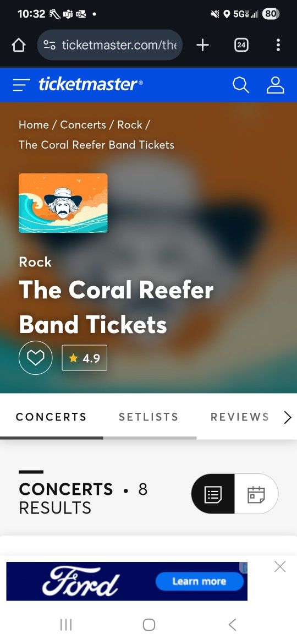Image resolution: width=297 pixels, height=644 pixels.
Task: Expand more tabs with right chevron
Action: tap(288, 417)
